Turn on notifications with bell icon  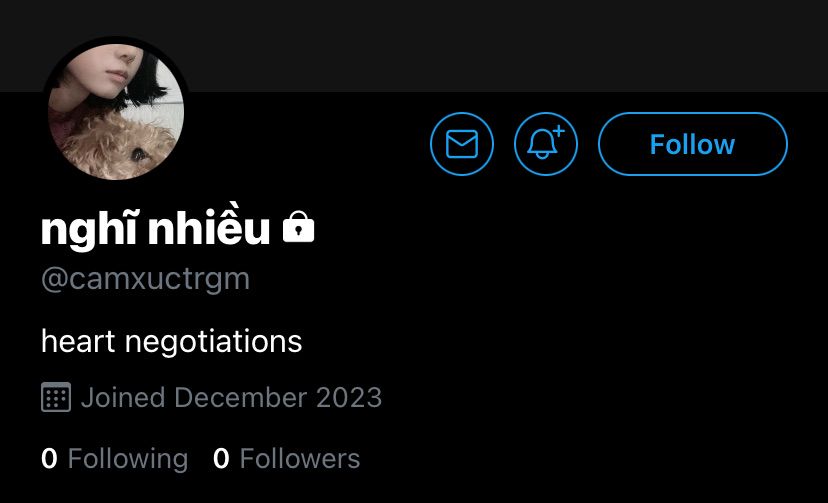click(545, 144)
